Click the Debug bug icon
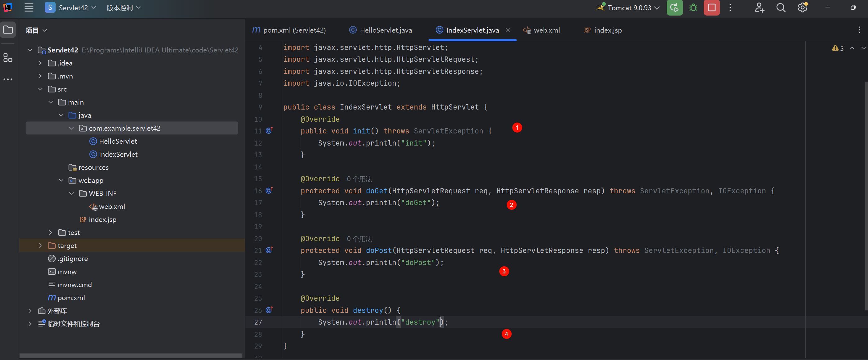 693,8
